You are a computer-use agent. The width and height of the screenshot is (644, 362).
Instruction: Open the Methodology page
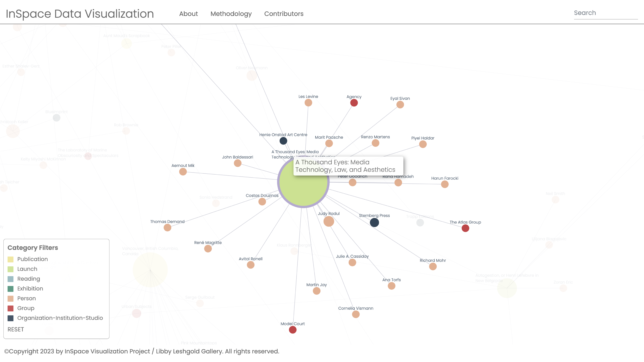[x=231, y=14]
